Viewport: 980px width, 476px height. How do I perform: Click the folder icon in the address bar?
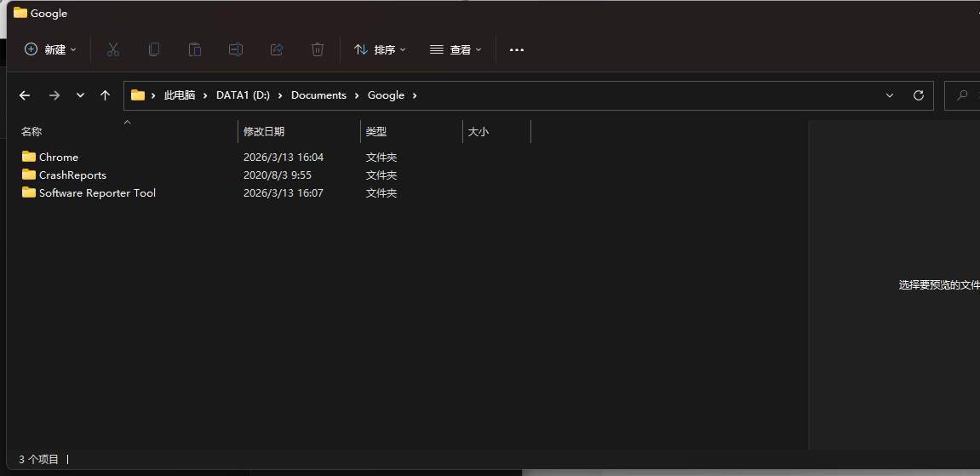[x=138, y=95]
